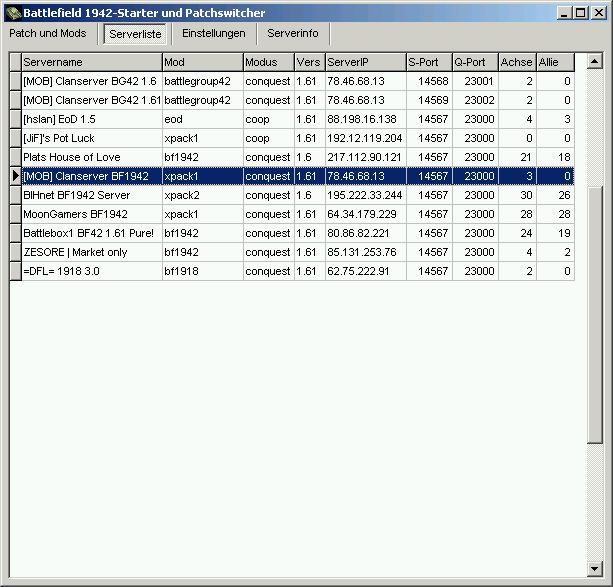Click Allie value 26 in BlHnet row

point(555,195)
